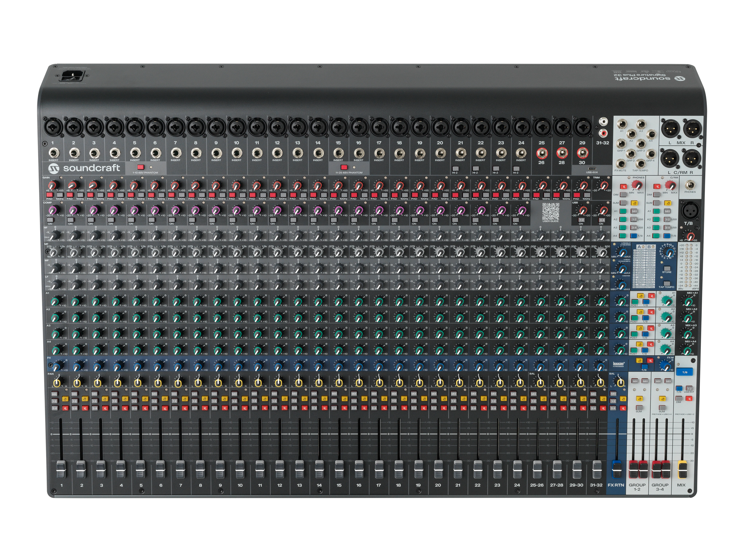Grab the yellow MIX master fader
Screen dimensions: 747x560
pyautogui.click(x=682, y=469)
